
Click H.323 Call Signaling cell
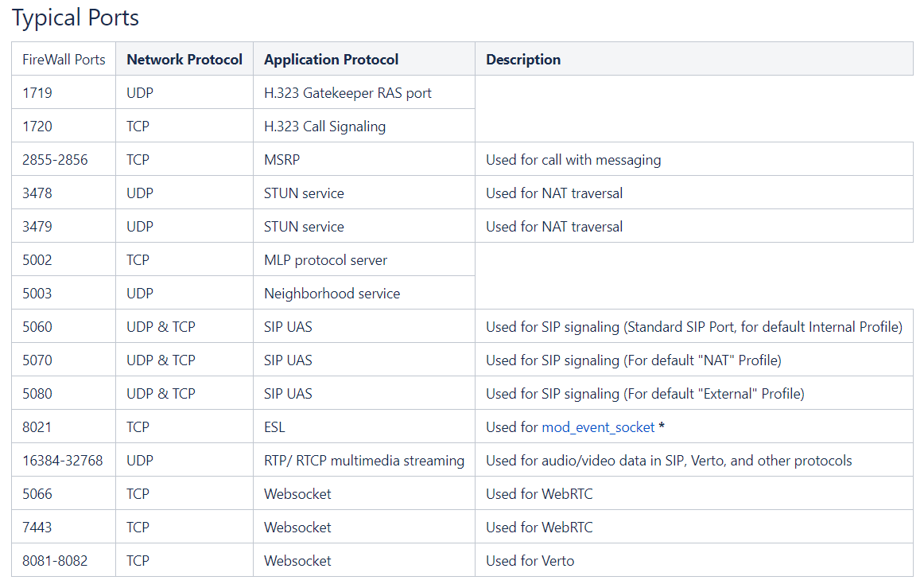point(364,127)
